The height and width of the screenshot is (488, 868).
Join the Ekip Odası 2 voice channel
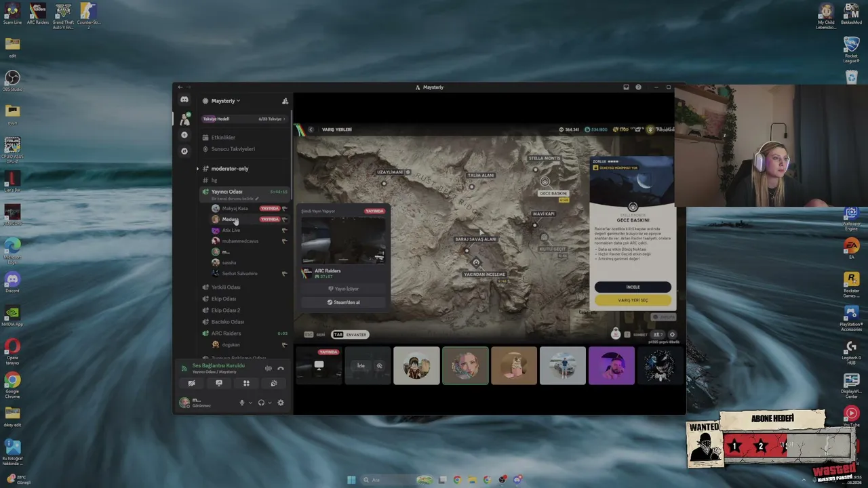click(225, 310)
